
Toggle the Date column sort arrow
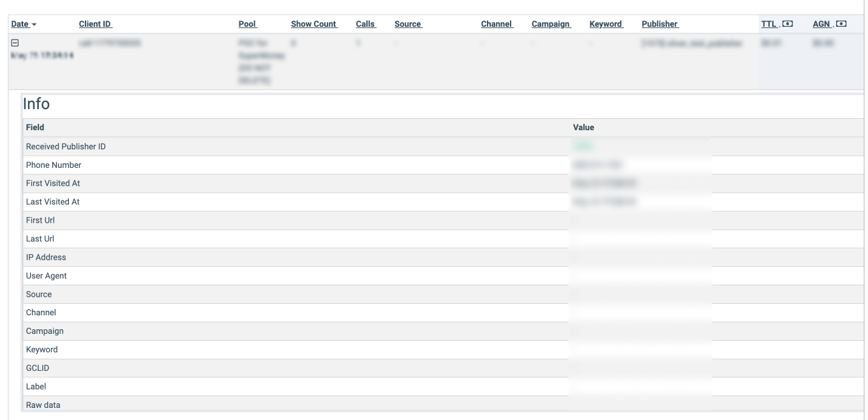tap(34, 24)
